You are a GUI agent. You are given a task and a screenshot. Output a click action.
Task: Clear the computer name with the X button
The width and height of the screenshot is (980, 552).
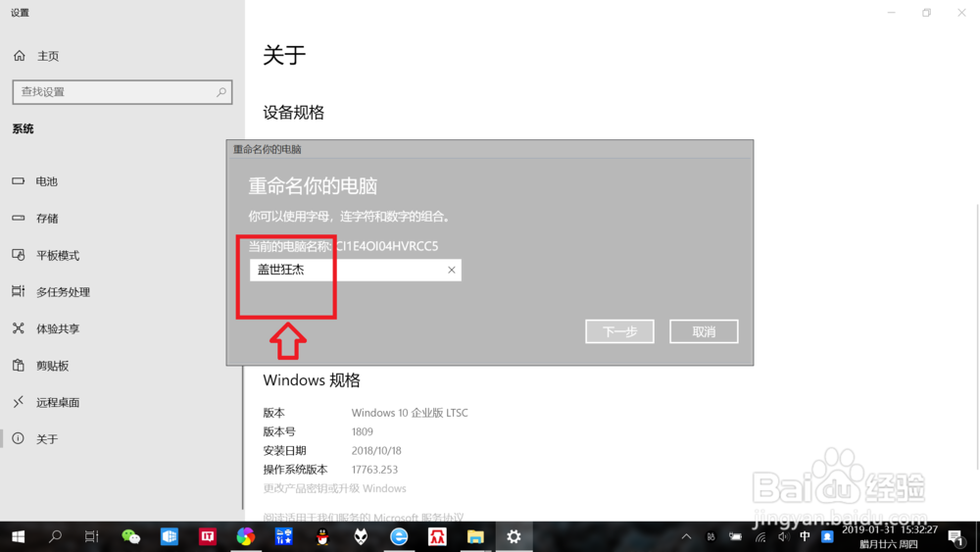point(451,270)
